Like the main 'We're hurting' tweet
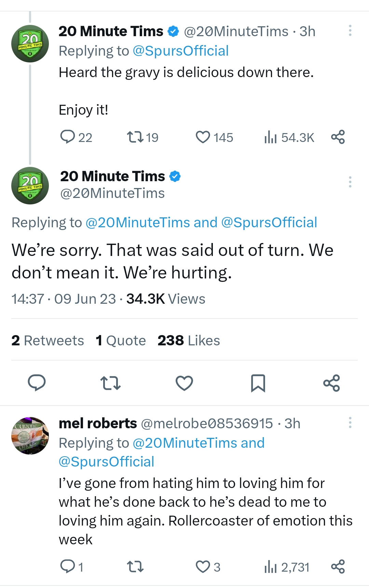Image resolution: width=369 pixels, height=588 pixels. point(184,383)
